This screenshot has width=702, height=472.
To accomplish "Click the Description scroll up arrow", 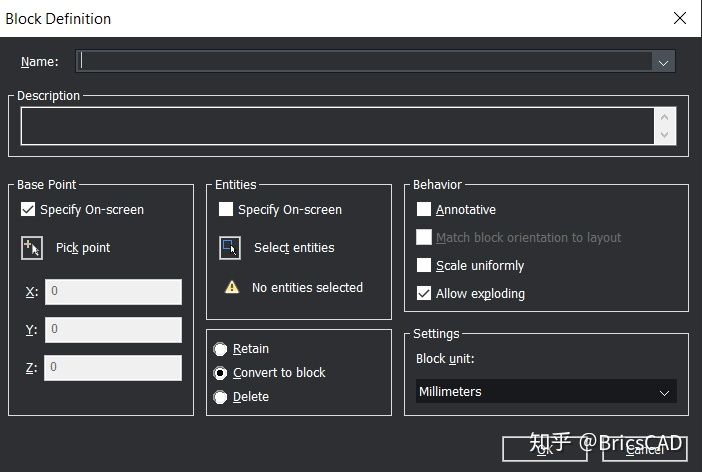I will 664,117.
